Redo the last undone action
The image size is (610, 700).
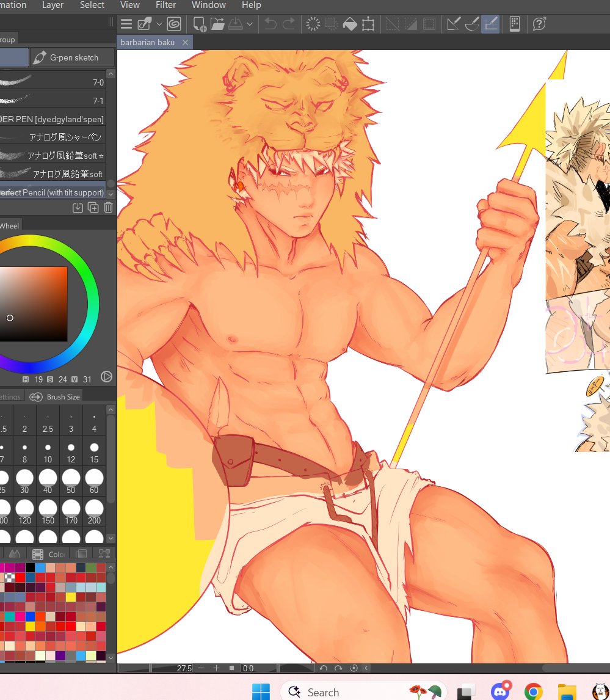coord(289,24)
